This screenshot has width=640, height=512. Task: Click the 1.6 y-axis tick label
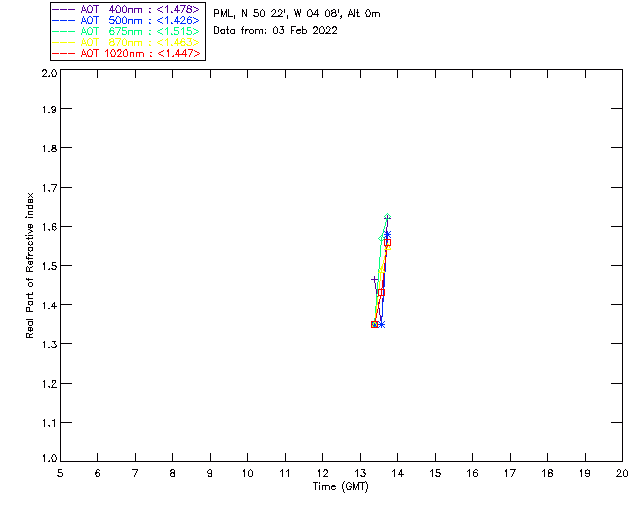(x=49, y=227)
